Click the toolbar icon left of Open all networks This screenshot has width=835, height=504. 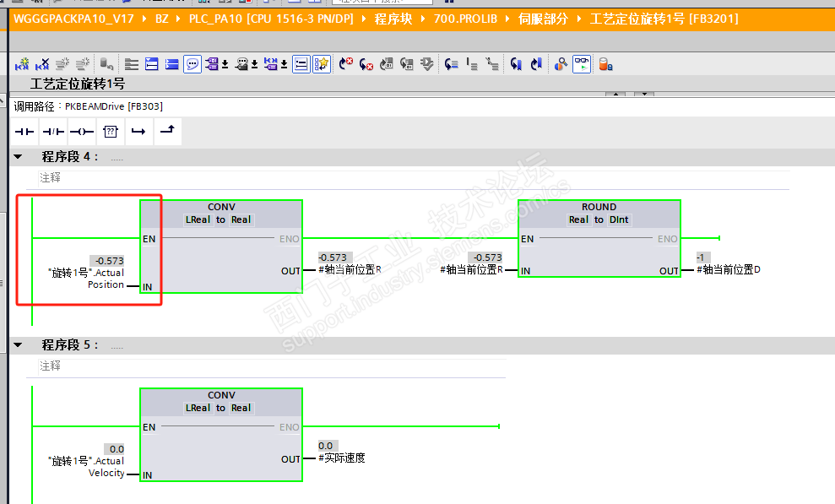point(132,64)
